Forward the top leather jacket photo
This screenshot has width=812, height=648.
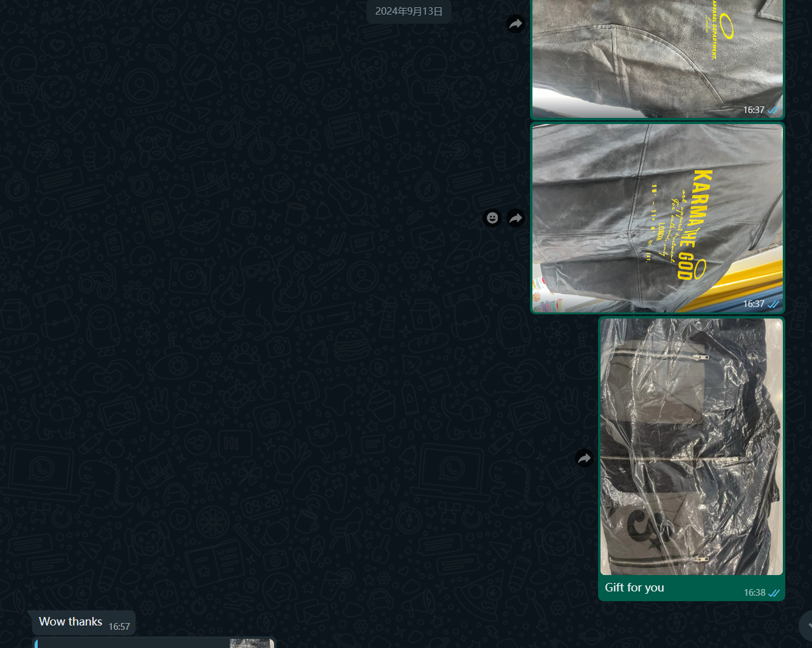(516, 24)
